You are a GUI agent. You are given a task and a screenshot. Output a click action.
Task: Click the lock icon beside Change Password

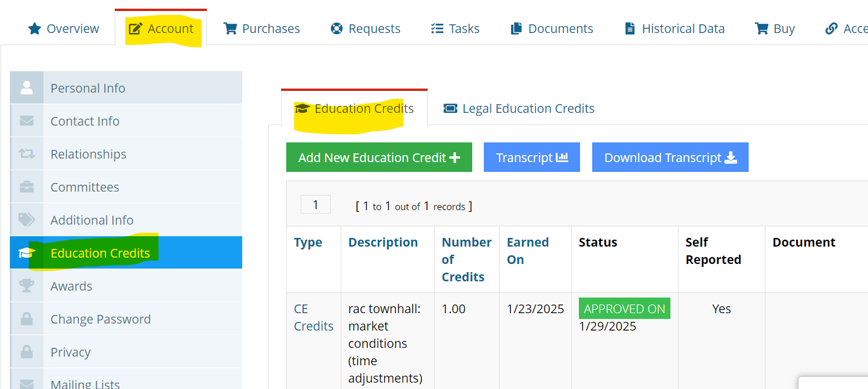pos(27,319)
